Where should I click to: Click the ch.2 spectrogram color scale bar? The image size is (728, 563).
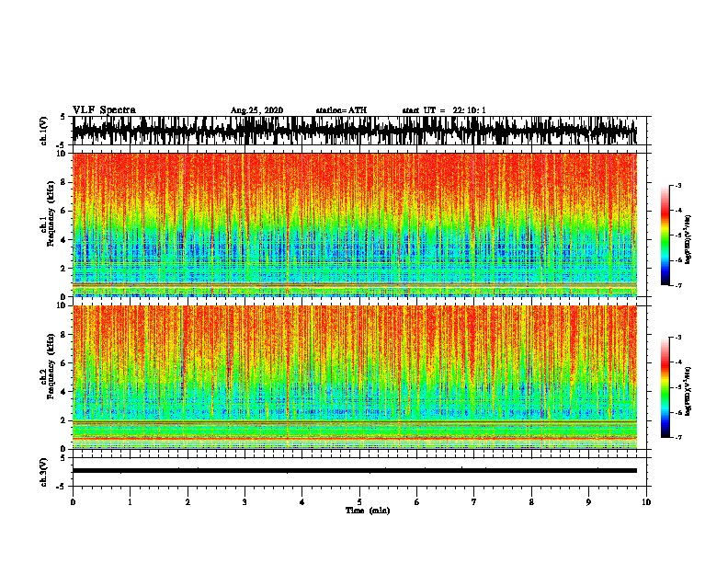click(x=665, y=387)
